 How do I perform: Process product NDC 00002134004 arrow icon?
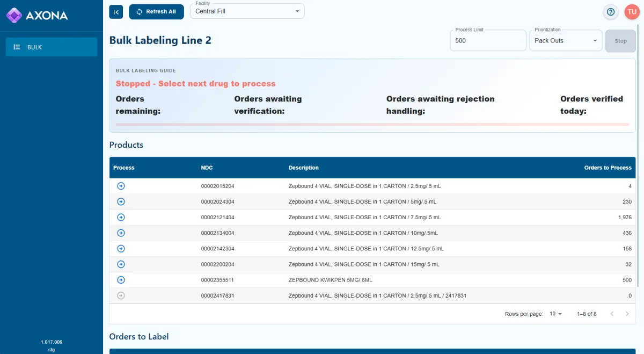click(x=121, y=233)
